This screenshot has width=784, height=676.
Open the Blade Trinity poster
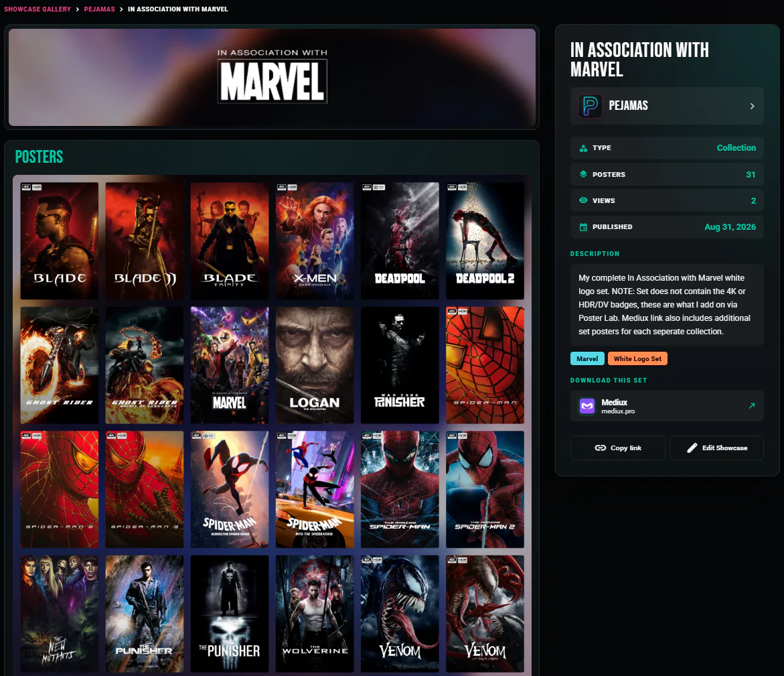pos(230,241)
